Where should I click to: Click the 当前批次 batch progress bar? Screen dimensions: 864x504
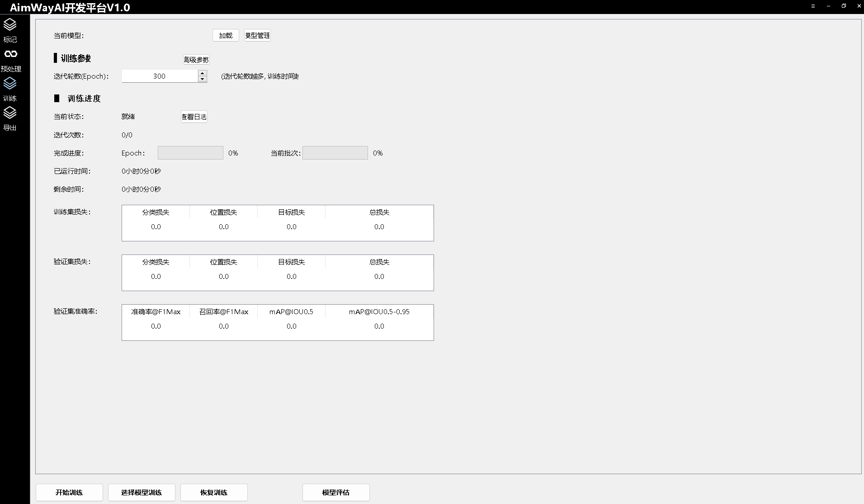(x=335, y=153)
